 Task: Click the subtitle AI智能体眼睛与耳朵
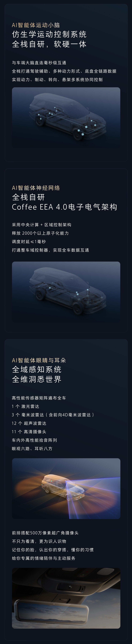point(39,360)
